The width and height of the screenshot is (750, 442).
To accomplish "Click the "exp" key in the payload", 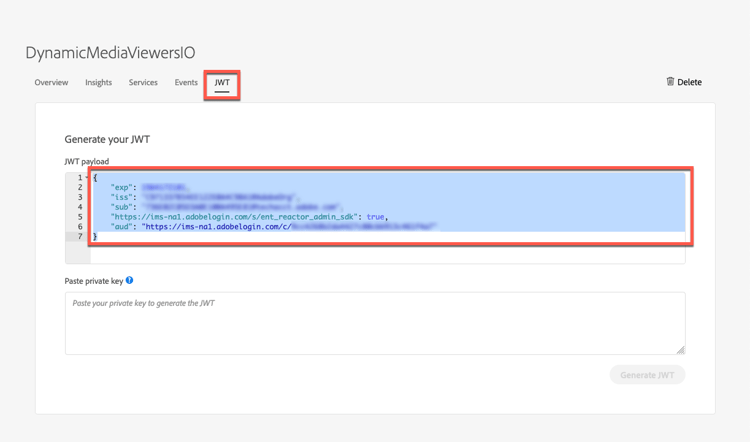I will pos(124,188).
